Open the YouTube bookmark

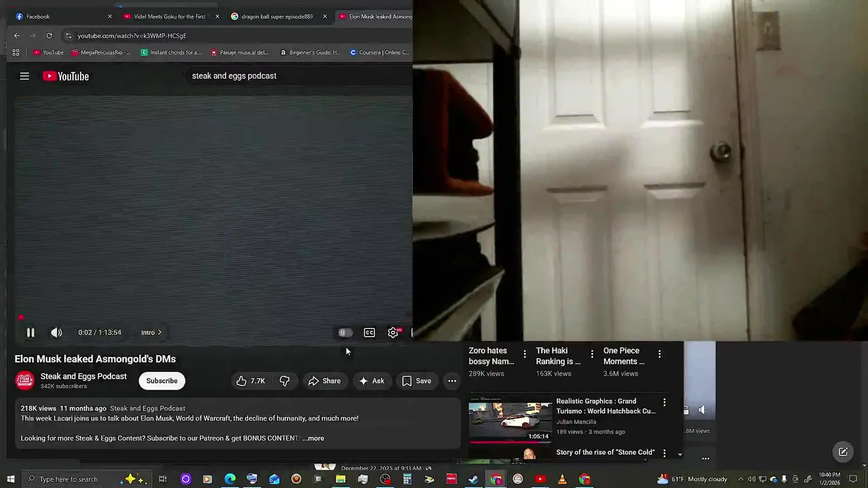click(48, 52)
